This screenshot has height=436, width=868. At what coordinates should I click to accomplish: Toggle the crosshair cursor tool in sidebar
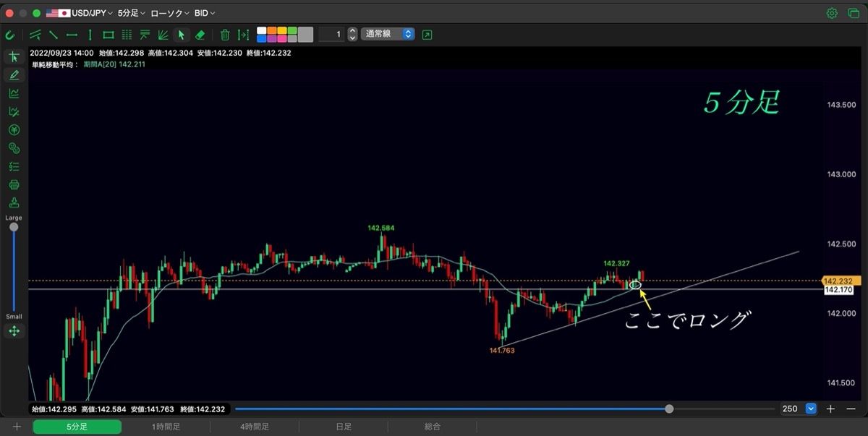[x=14, y=57]
